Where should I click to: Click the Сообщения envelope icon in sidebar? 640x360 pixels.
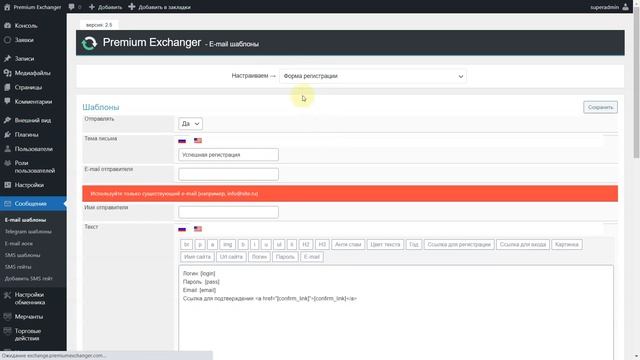point(7,204)
